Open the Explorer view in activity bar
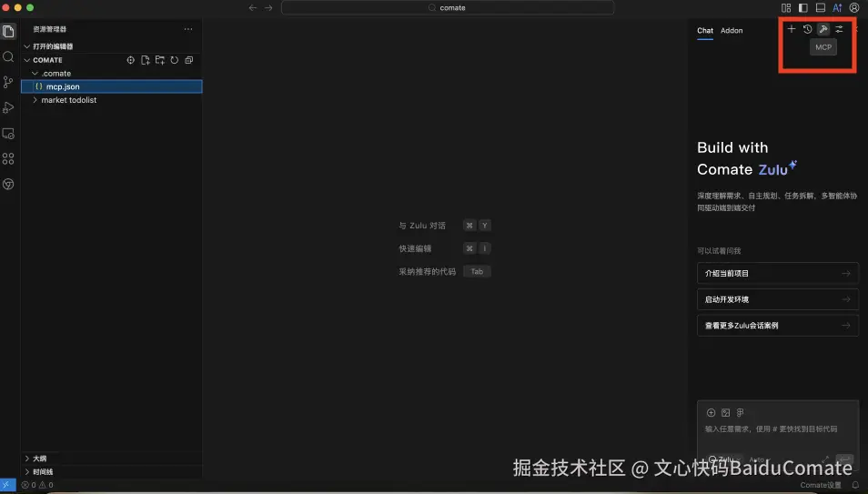 pos(8,32)
